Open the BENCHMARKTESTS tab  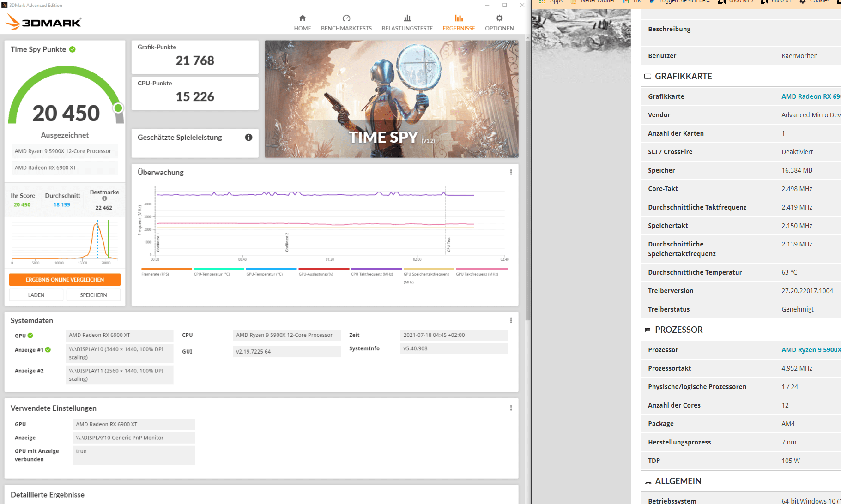pyautogui.click(x=346, y=23)
